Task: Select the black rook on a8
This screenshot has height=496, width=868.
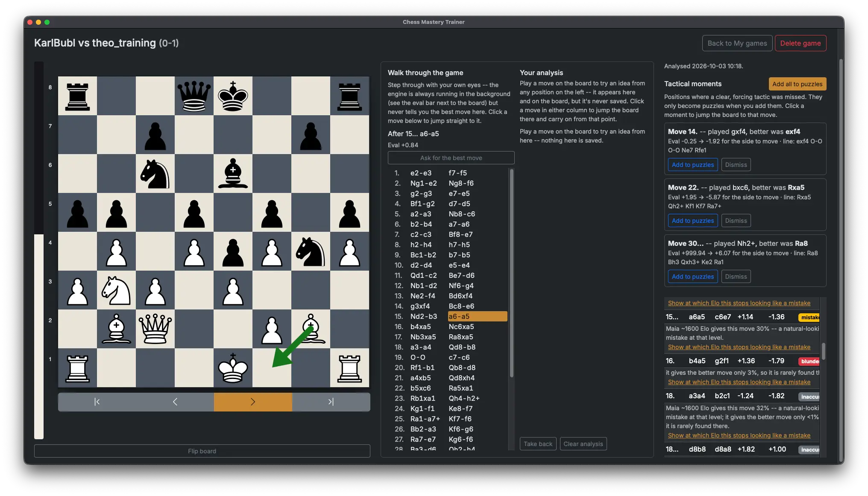Action: pos(77,96)
